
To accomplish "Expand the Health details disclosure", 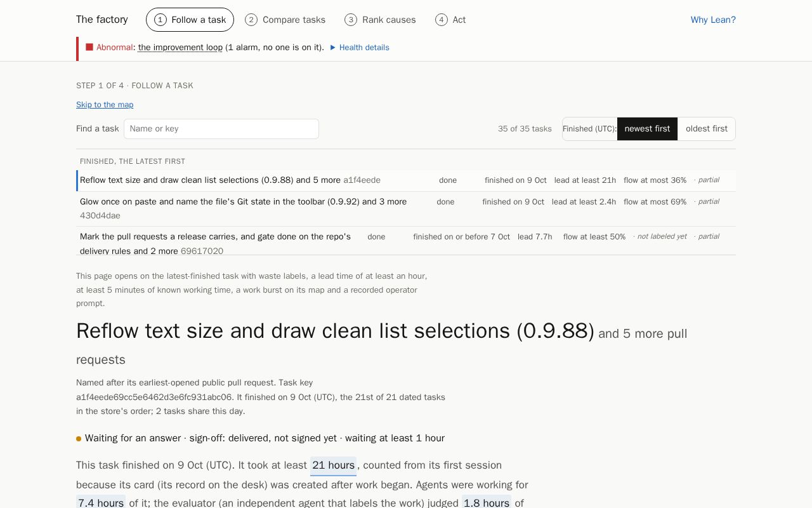I will pyautogui.click(x=360, y=48).
